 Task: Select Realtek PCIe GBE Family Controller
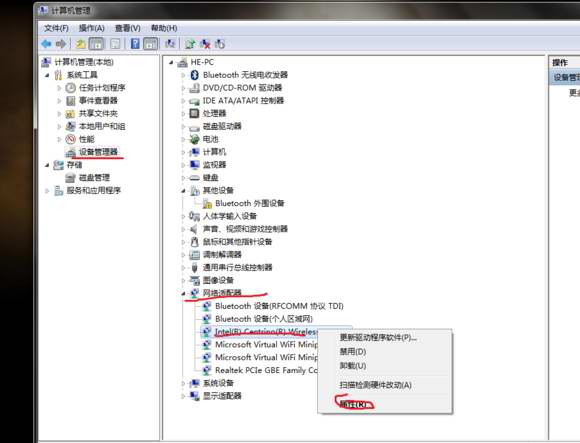click(266, 370)
